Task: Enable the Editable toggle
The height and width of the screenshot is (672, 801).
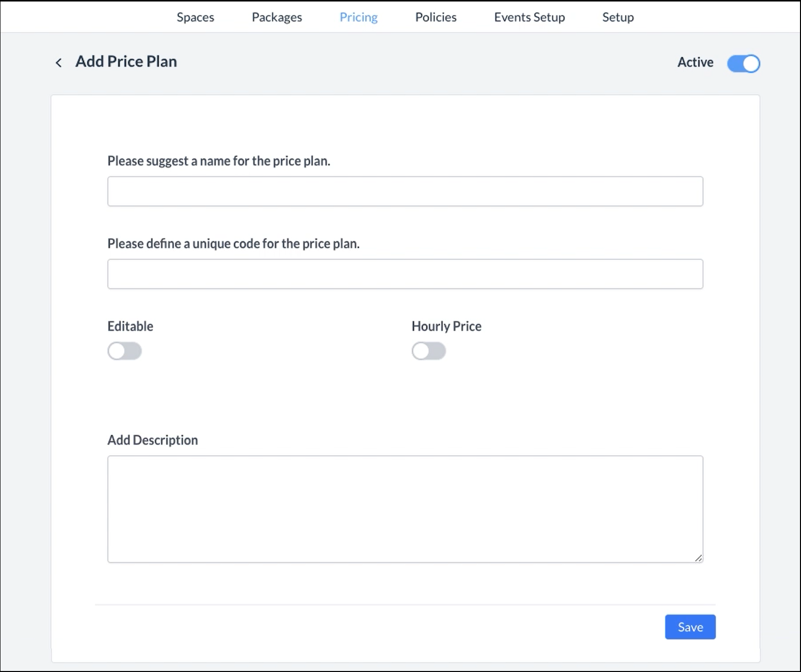Action: (124, 351)
